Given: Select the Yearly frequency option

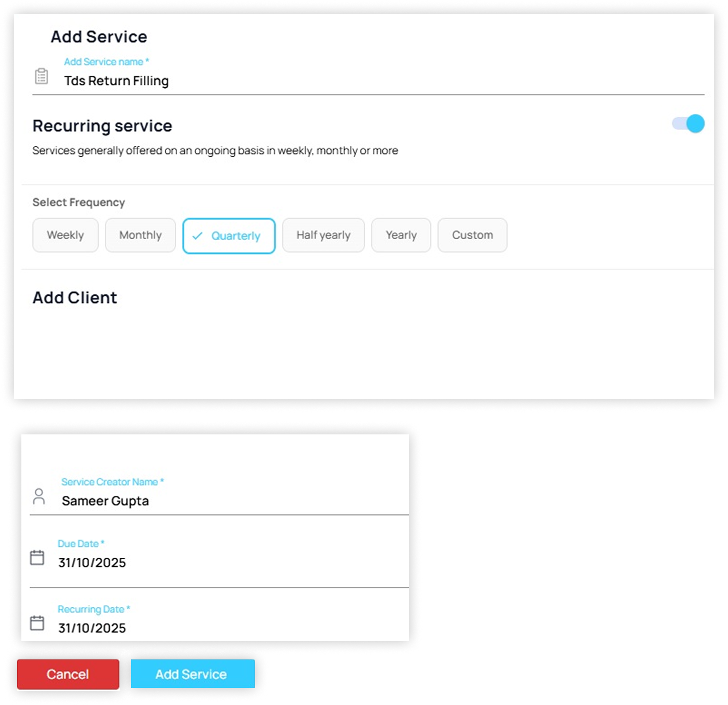Looking at the screenshot, I should tap(401, 235).
